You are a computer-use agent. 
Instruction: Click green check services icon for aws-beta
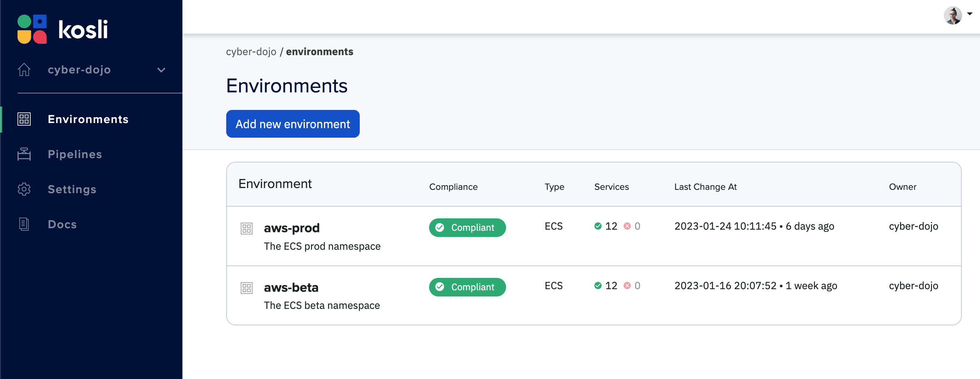598,286
